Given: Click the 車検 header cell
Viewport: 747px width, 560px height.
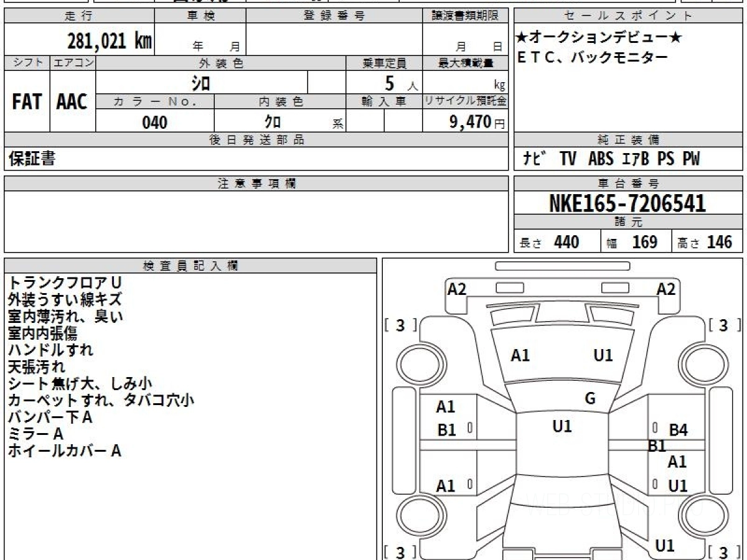Looking at the screenshot, I should 200,16.
